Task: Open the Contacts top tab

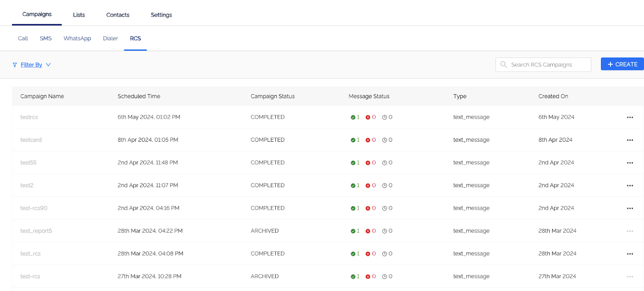Action: [x=118, y=15]
